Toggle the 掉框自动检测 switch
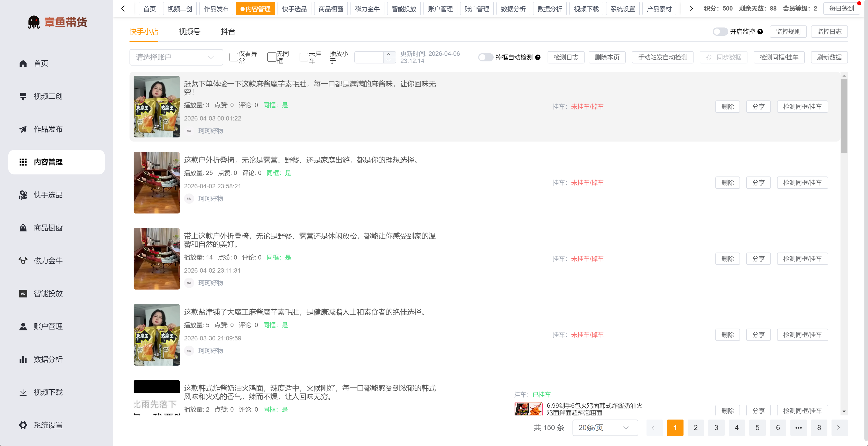The width and height of the screenshot is (868, 446). pyautogui.click(x=486, y=57)
